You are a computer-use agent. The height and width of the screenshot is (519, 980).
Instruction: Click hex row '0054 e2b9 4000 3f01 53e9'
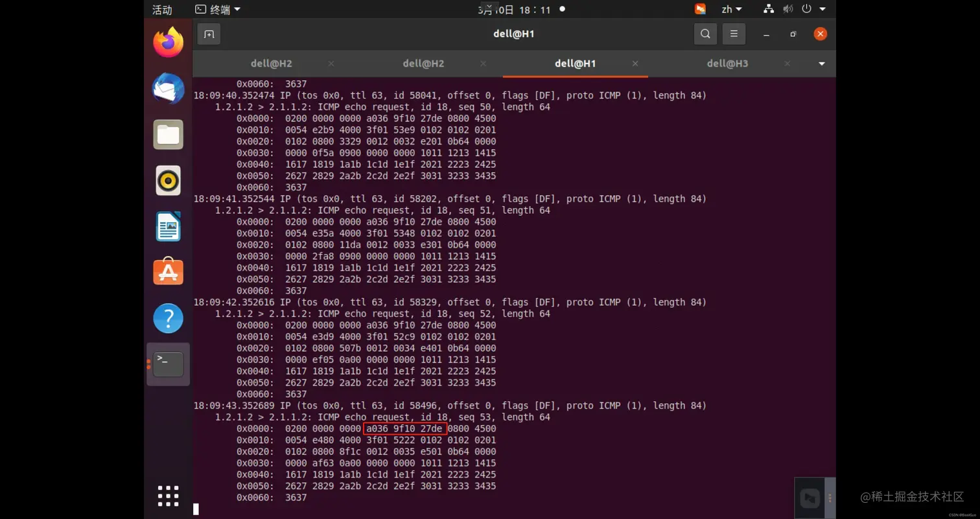click(366, 130)
